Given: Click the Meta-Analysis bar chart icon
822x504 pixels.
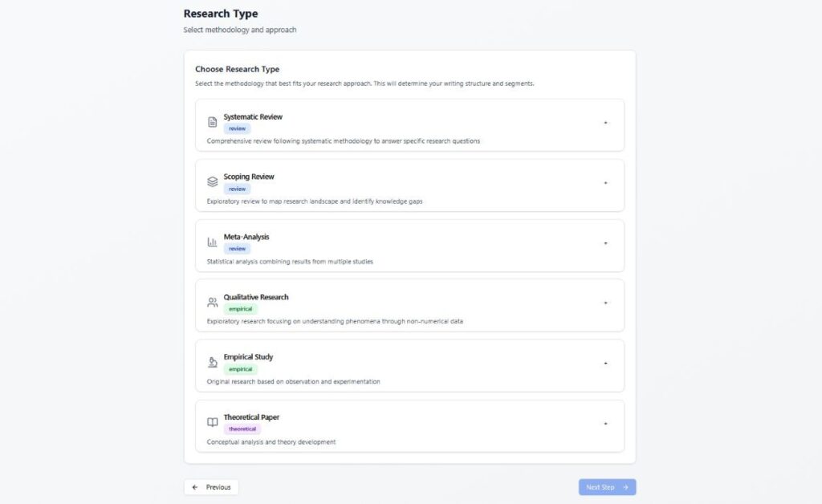Looking at the screenshot, I should (212, 242).
